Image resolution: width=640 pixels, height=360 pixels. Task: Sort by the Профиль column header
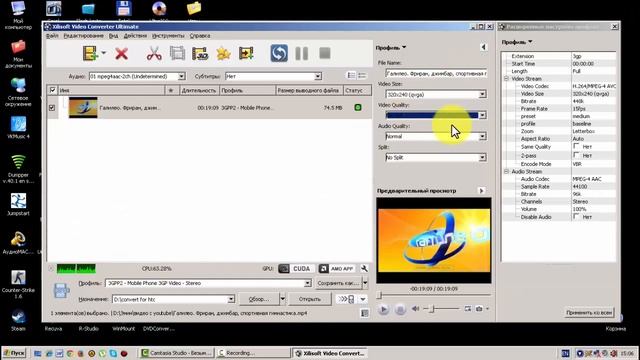pyautogui.click(x=247, y=90)
